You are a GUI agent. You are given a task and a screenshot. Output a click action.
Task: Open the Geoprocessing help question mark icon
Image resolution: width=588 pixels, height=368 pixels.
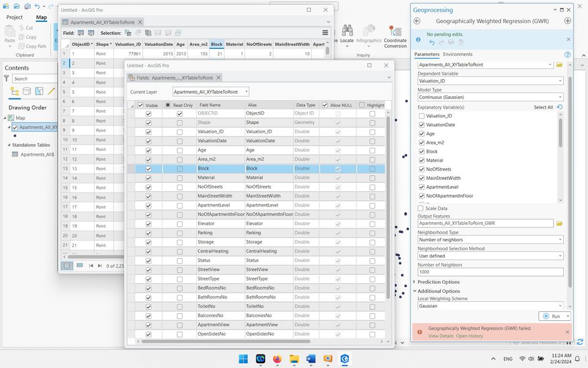pyautogui.click(x=567, y=54)
